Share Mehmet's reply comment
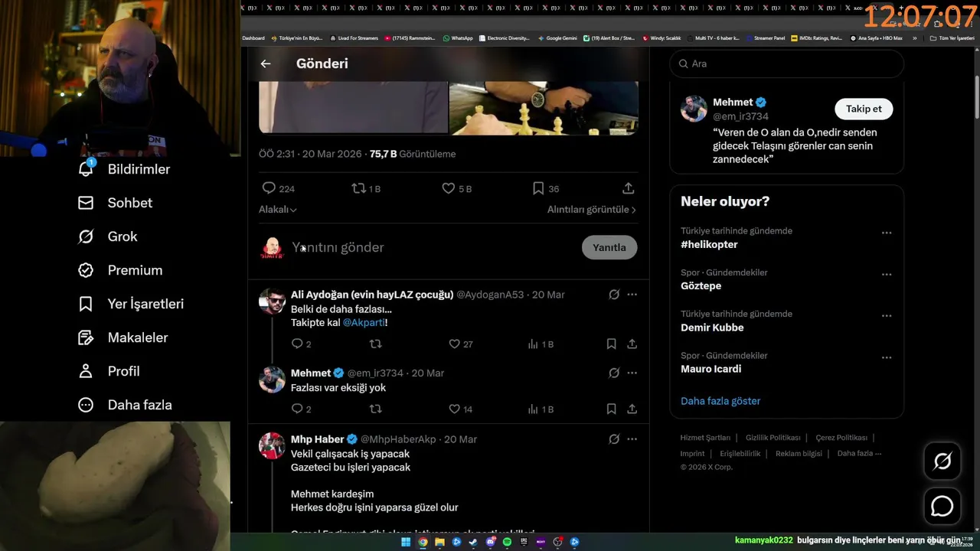 [x=632, y=409]
